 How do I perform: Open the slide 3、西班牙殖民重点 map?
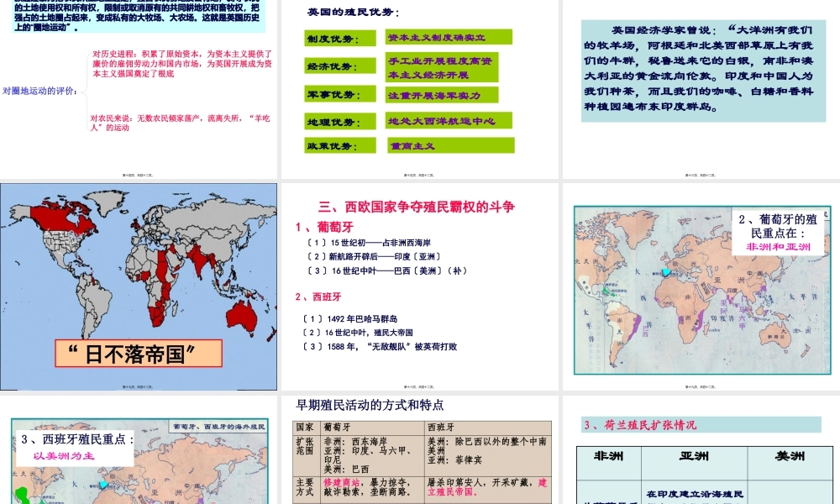[139, 450]
